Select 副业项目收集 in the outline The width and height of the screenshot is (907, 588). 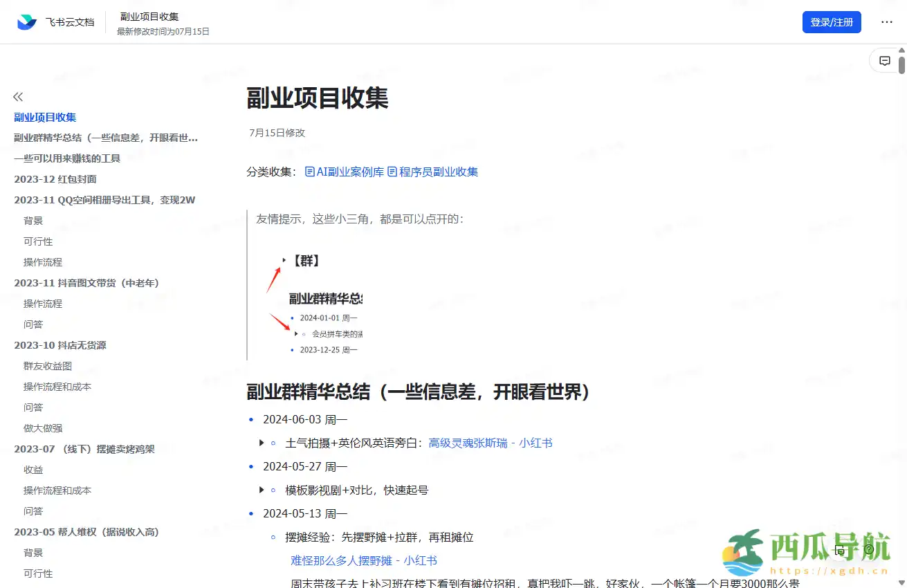tap(45, 117)
